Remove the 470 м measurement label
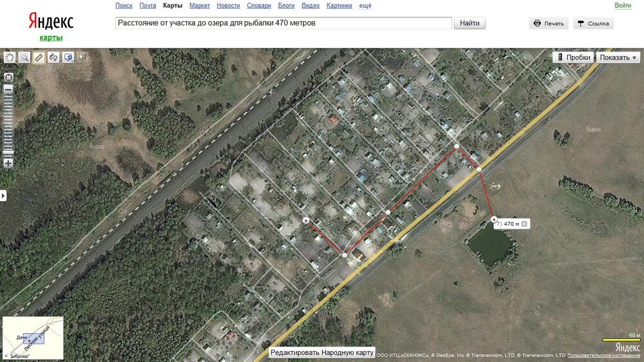The image size is (644, 362). click(524, 224)
